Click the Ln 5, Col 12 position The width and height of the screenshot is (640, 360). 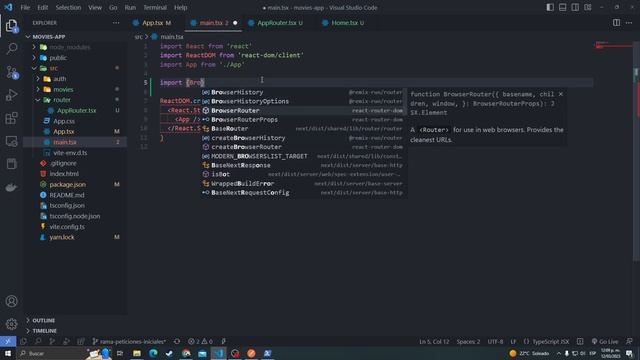pos(434,341)
